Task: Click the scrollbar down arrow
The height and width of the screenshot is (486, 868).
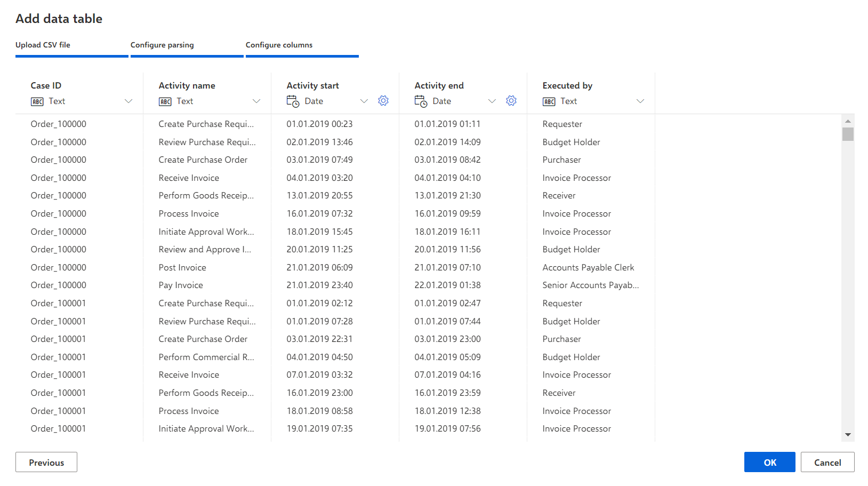Action: coord(848,435)
